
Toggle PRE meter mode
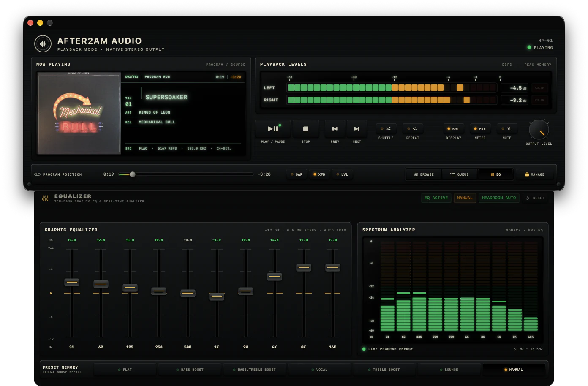tap(480, 129)
